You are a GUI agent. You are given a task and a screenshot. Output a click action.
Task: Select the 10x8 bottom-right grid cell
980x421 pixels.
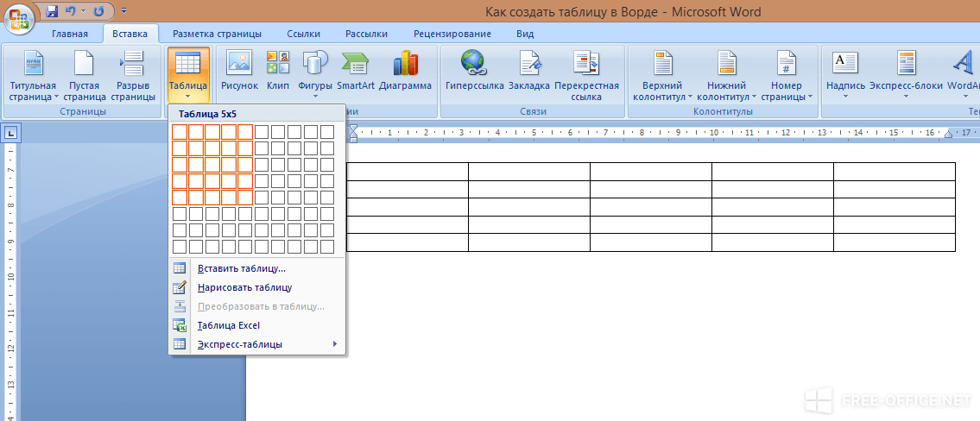327,247
